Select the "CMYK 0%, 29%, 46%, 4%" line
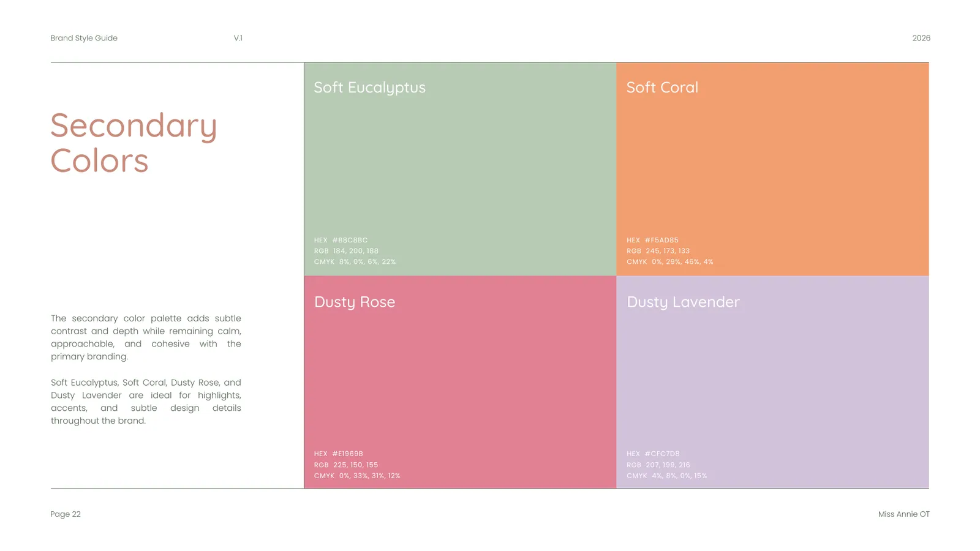The image size is (980, 551). tap(669, 262)
